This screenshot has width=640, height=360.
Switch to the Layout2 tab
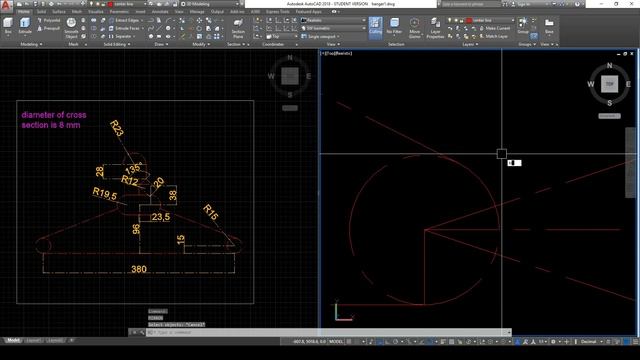pos(55,340)
